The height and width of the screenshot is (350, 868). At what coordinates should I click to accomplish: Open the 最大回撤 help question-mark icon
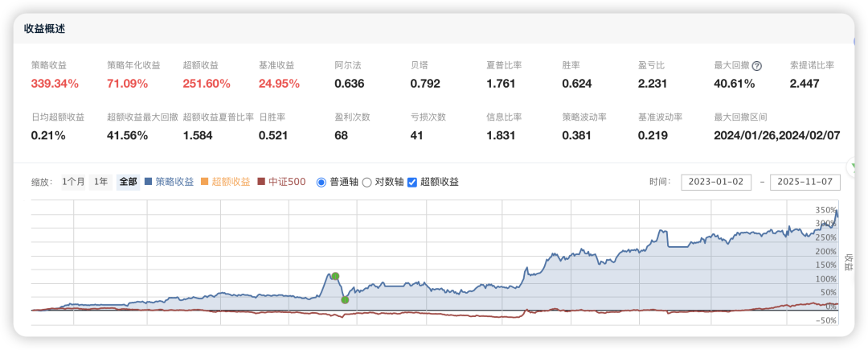point(757,66)
